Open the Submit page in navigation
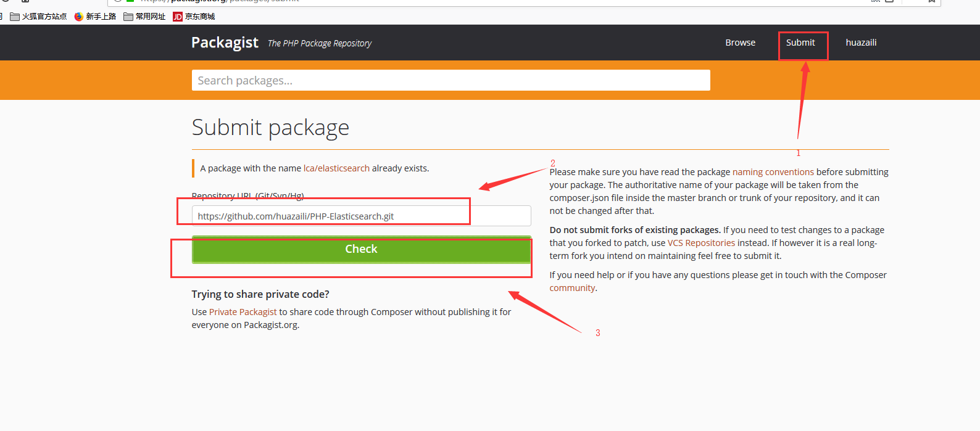Image resolution: width=980 pixels, height=431 pixels. coord(800,43)
